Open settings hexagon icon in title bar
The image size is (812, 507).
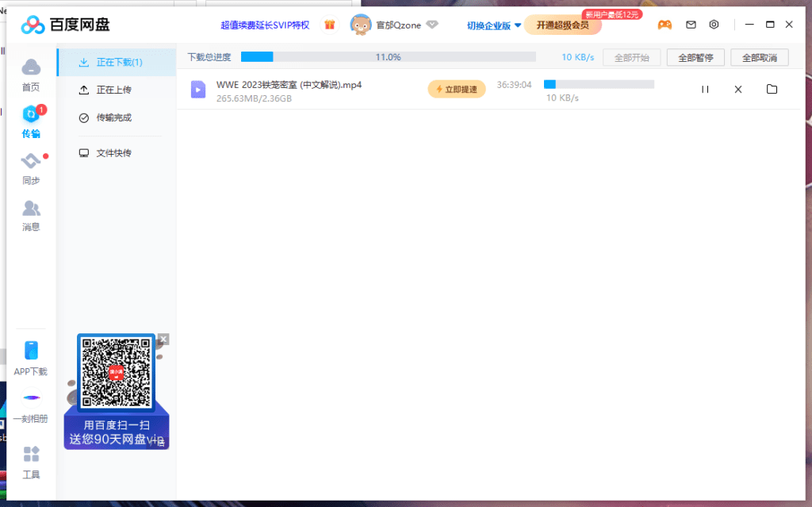pos(714,25)
